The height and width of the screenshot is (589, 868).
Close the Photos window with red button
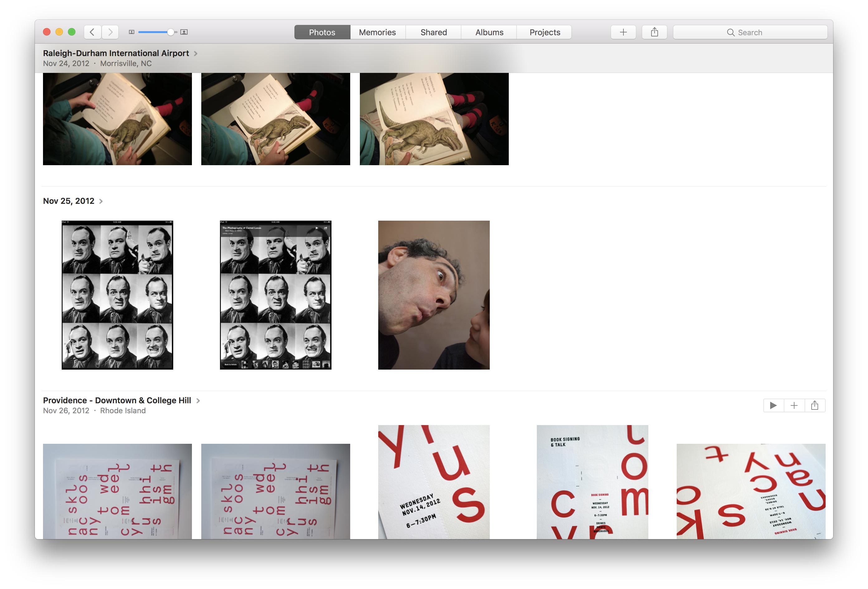click(47, 32)
